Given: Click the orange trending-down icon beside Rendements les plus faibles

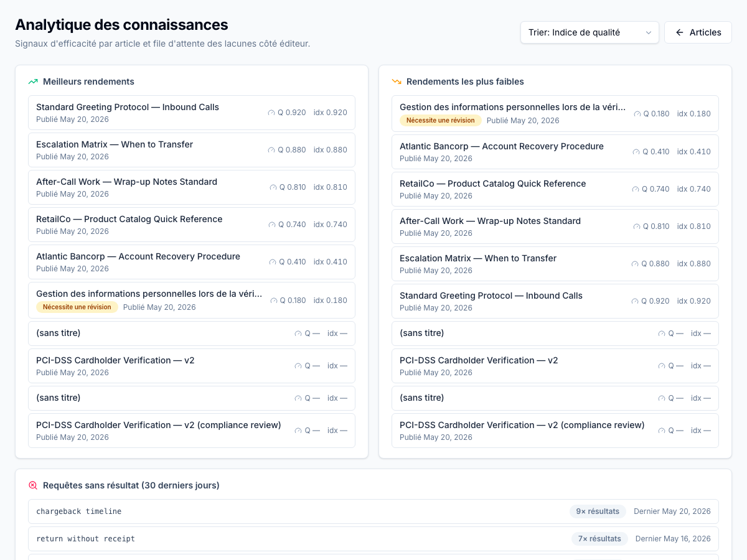Looking at the screenshot, I should tap(397, 82).
